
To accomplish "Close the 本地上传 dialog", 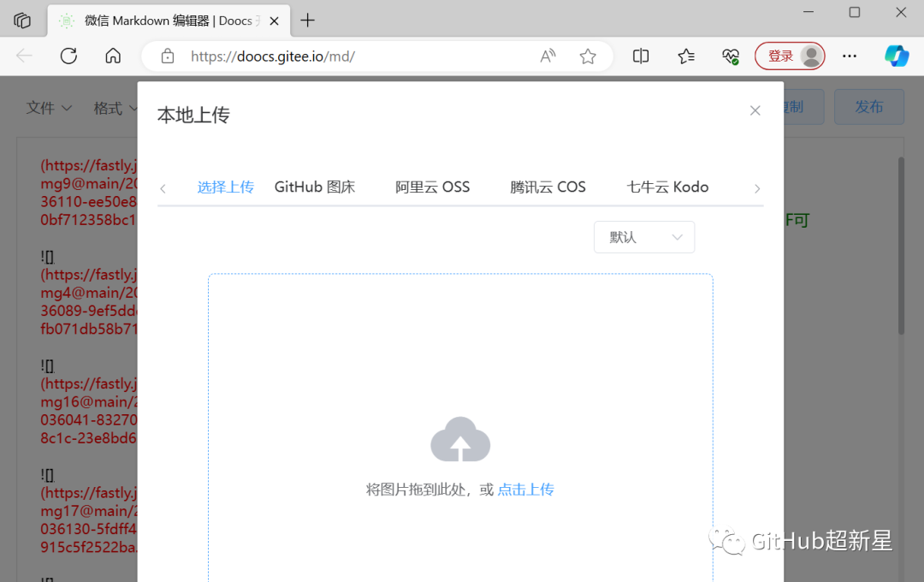I will point(755,110).
